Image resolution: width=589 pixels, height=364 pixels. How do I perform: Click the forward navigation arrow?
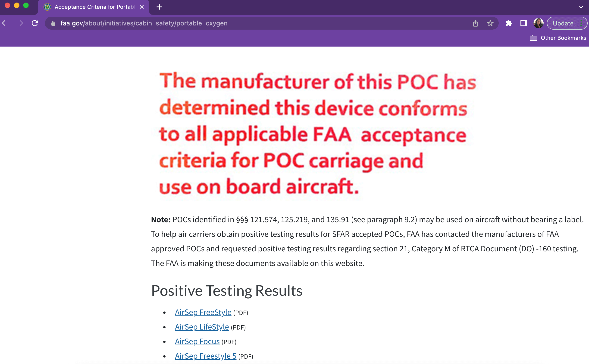(x=20, y=23)
